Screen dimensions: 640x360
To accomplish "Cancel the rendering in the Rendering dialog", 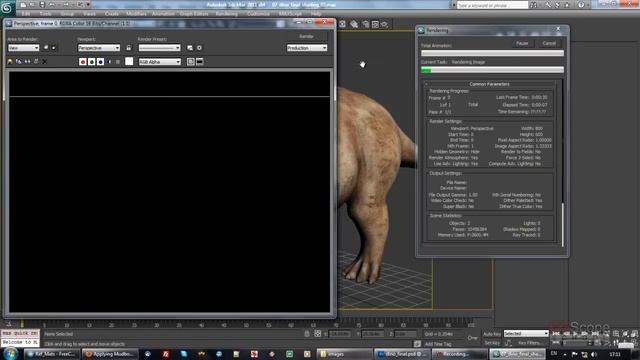I will (x=549, y=43).
